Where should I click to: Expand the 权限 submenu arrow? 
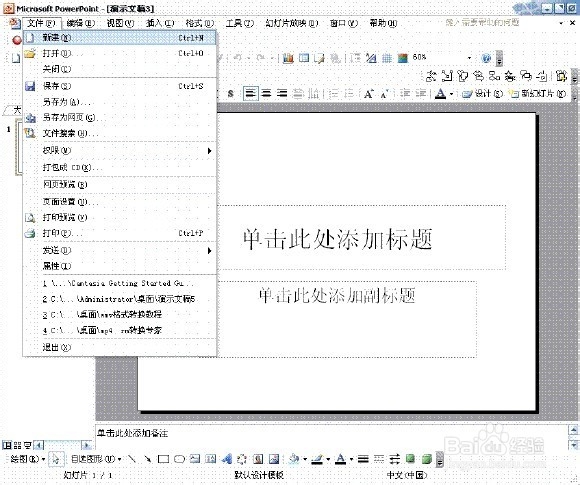click(x=209, y=151)
